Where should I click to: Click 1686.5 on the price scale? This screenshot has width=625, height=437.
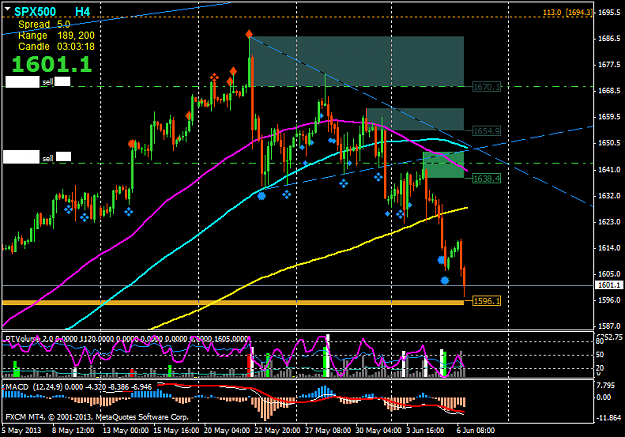(609, 39)
